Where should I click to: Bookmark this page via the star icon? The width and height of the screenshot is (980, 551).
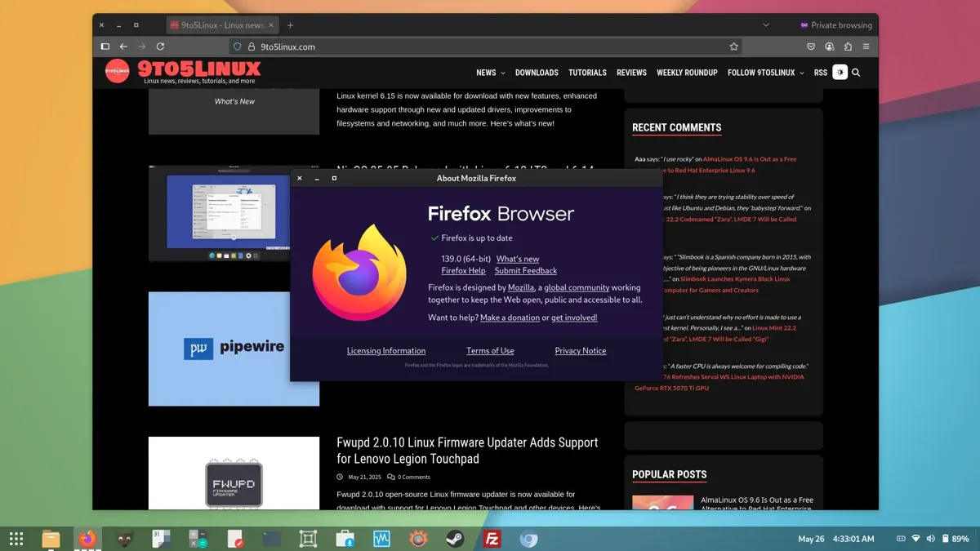point(733,47)
